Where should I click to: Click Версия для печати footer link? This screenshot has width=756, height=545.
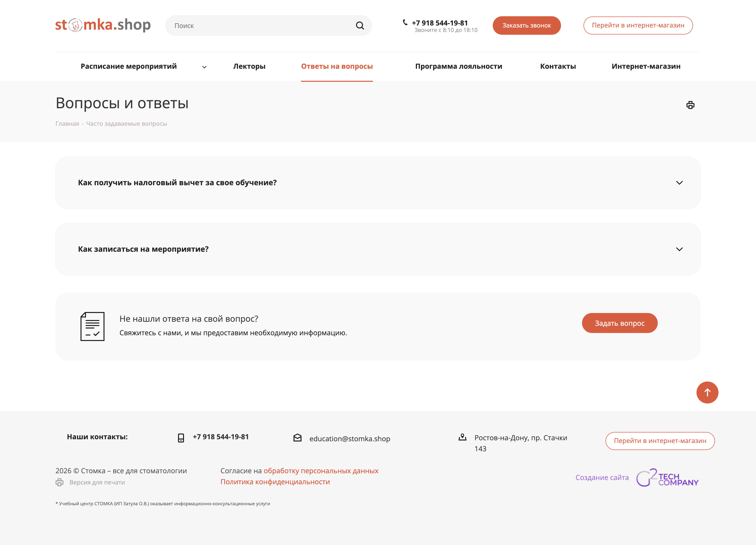pyautogui.click(x=97, y=482)
